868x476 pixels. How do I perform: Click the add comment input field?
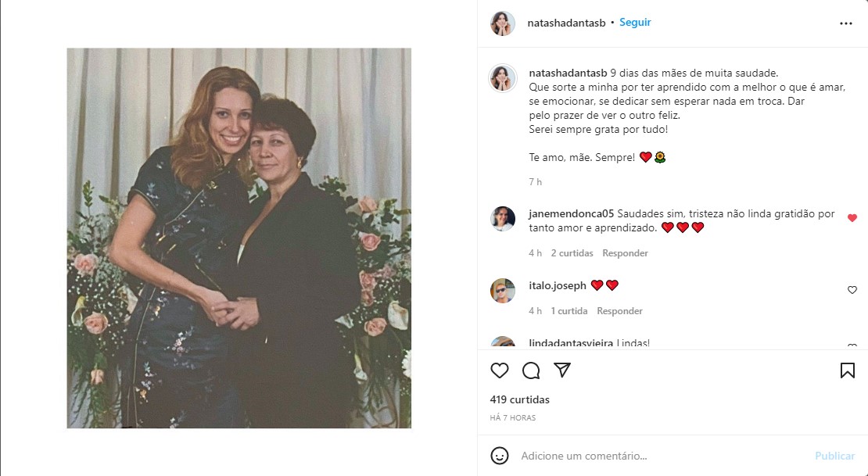click(657, 456)
